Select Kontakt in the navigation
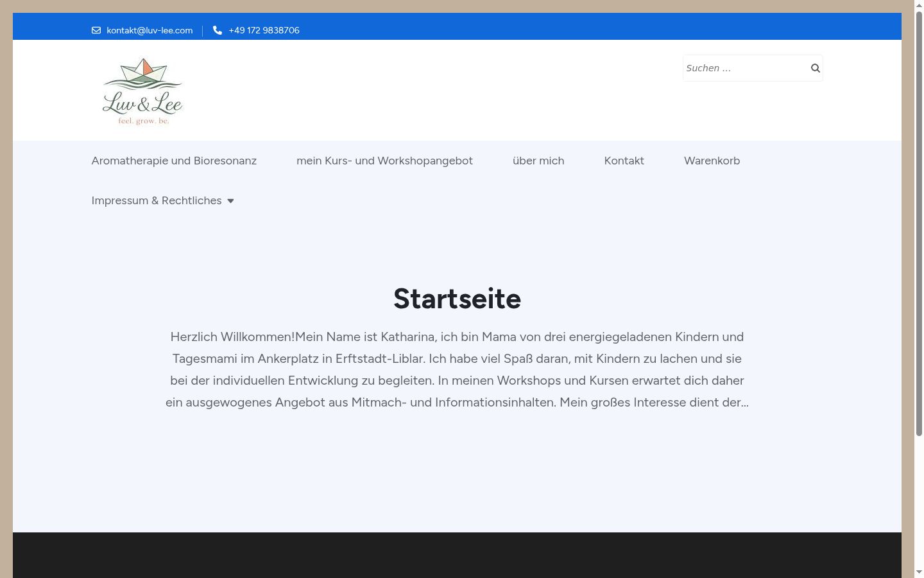Viewport: 924px width, 578px height. 624,161
